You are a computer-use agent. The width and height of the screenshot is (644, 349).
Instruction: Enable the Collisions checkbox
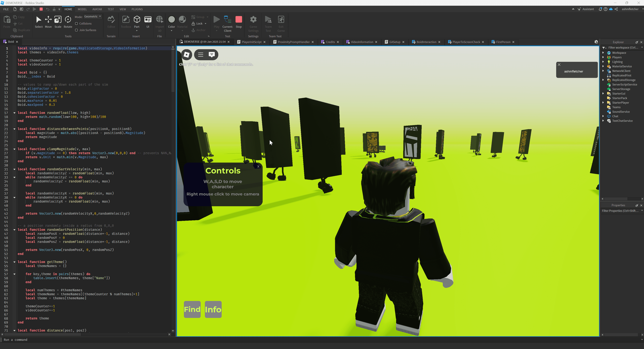pyautogui.click(x=77, y=24)
